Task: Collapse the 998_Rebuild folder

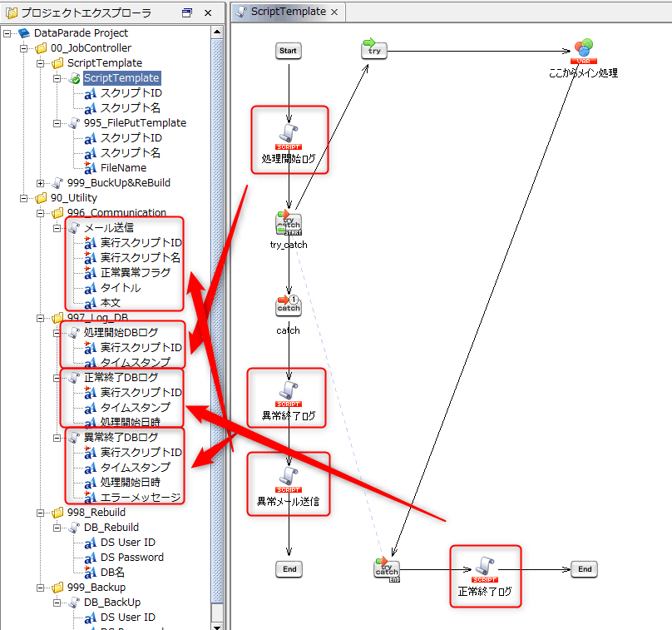Action: tap(40, 513)
